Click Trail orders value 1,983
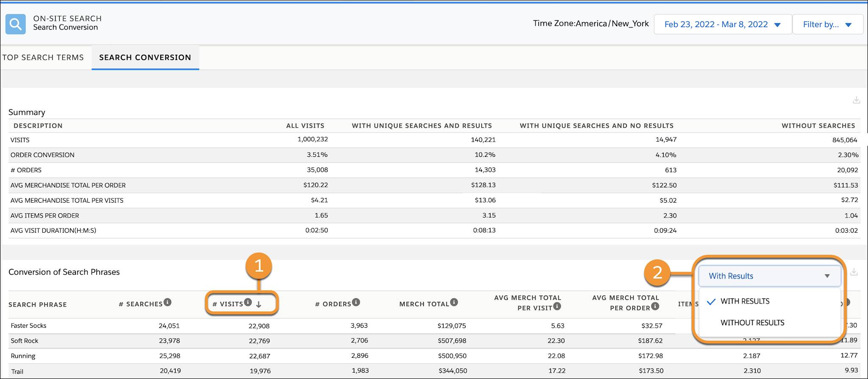The height and width of the screenshot is (379, 868). tap(360, 371)
